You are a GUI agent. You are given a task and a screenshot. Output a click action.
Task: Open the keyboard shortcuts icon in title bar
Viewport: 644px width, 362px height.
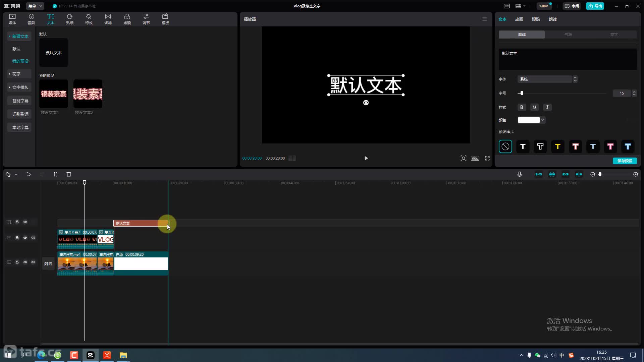[x=507, y=6]
